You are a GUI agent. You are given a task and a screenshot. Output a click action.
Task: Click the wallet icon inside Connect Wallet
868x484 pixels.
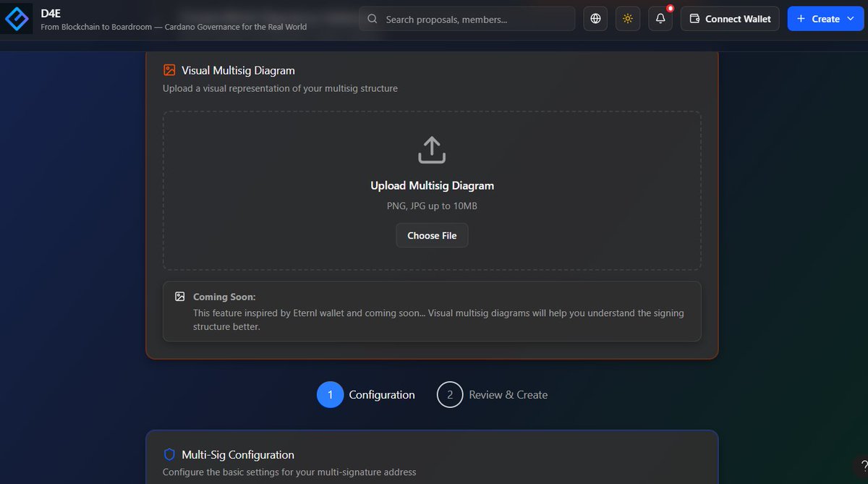tap(695, 18)
